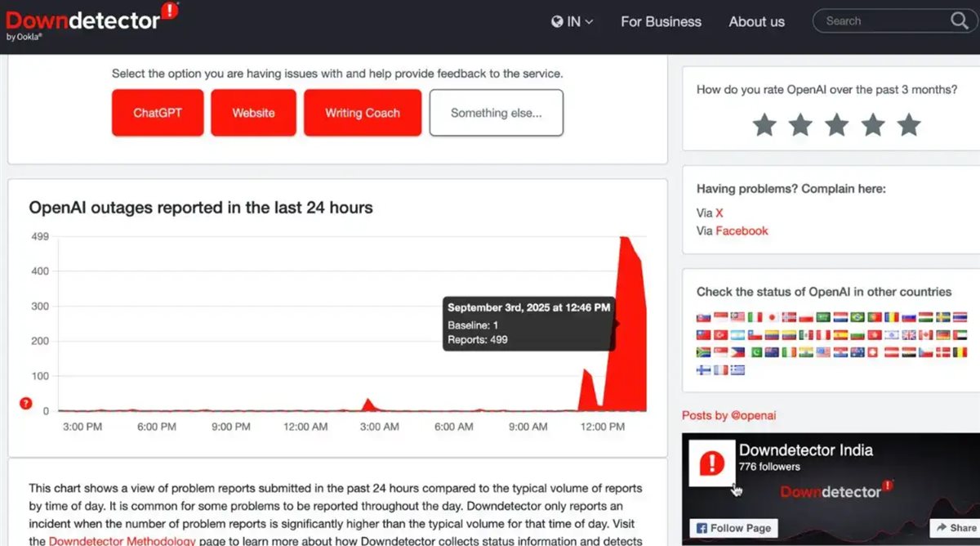Image resolution: width=980 pixels, height=546 pixels.
Task: Click the chart help question mark icon
Action: pos(25,403)
